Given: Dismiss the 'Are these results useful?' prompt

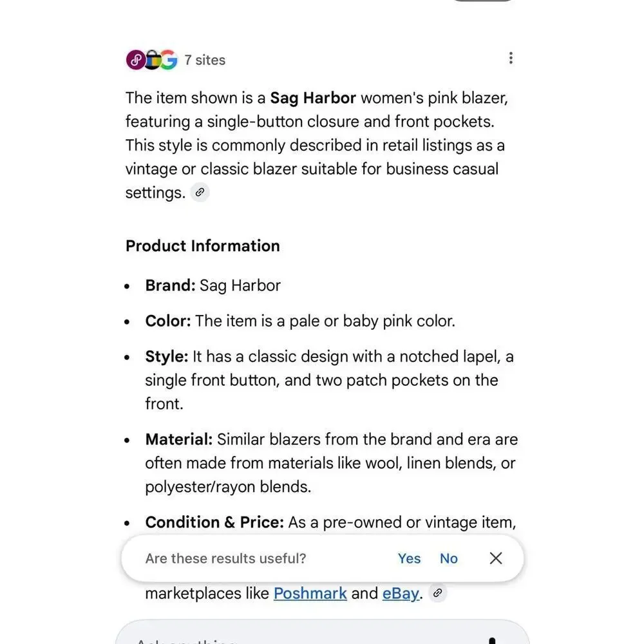Looking at the screenshot, I should tap(496, 558).
